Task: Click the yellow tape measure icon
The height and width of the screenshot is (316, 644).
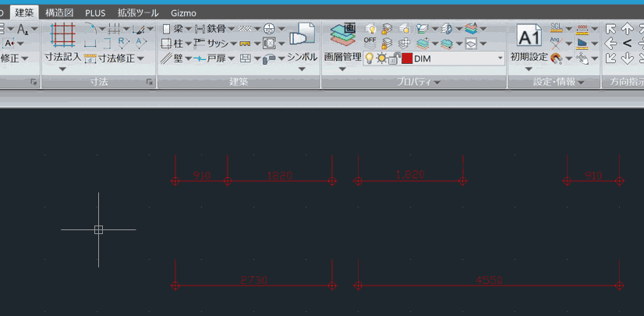Action: tap(245, 43)
